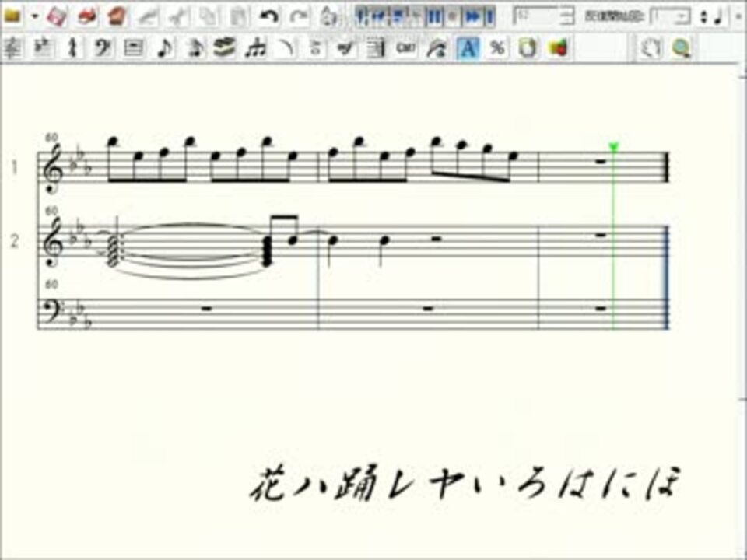Screen dimensions: 747x560
Task: Toggle the highlighted A text tool
Action: pyautogui.click(x=468, y=48)
